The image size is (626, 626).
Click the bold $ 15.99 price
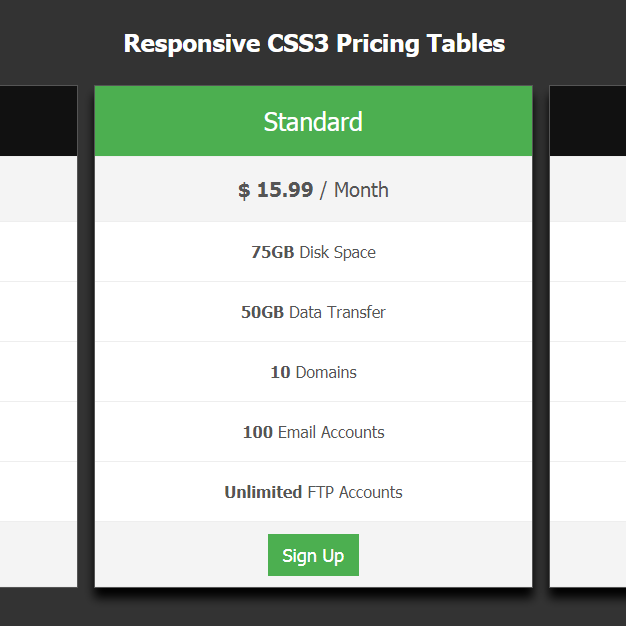[x=275, y=190]
